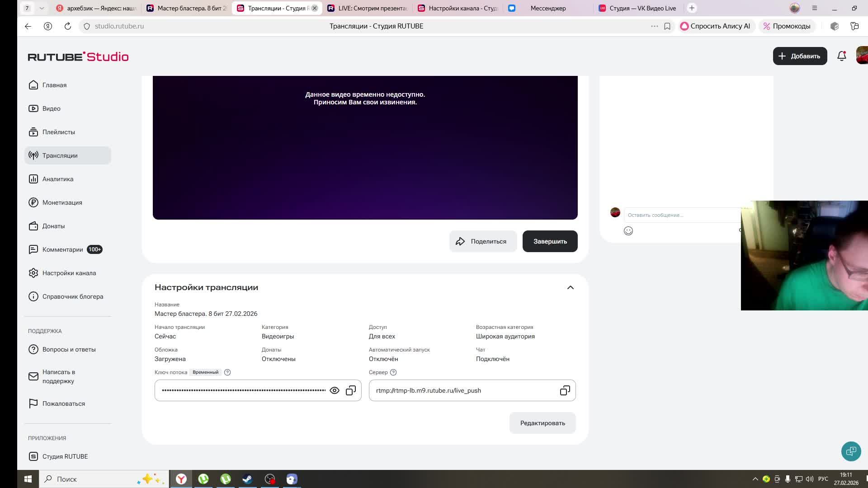The height and width of the screenshot is (488, 868).
Task: Copy the RTMP server URL
Action: click(565, 390)
